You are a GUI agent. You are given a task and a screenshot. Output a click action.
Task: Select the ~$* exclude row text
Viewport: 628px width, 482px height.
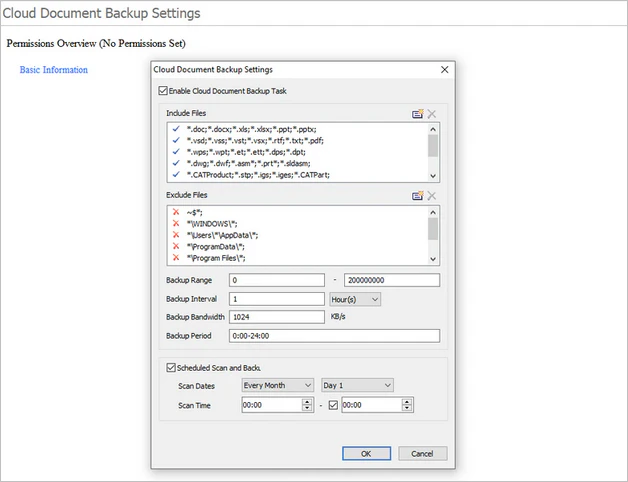pos(195,212)
